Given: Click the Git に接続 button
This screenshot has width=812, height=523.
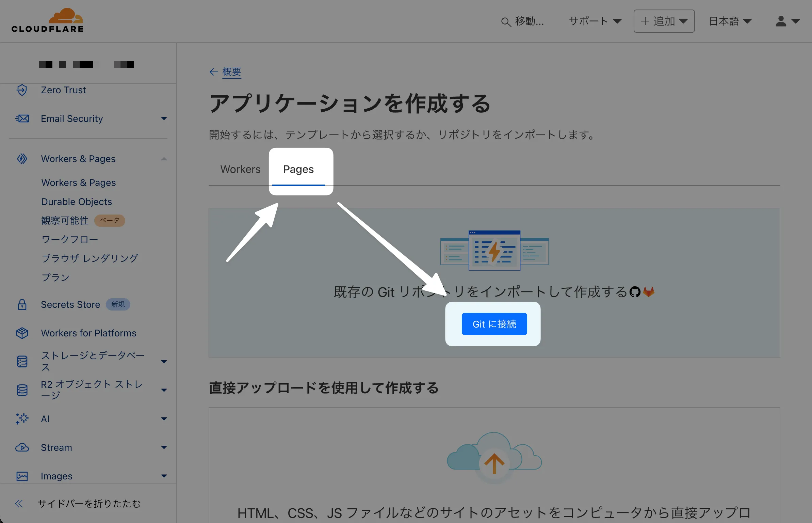Looking at the screenshot, I should point(494,324).
